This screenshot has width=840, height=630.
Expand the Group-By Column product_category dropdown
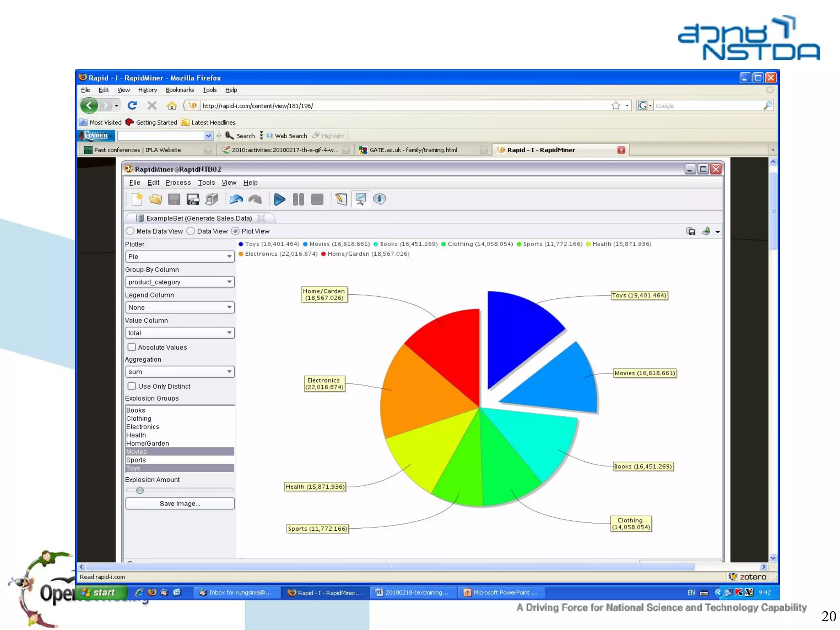180,282
